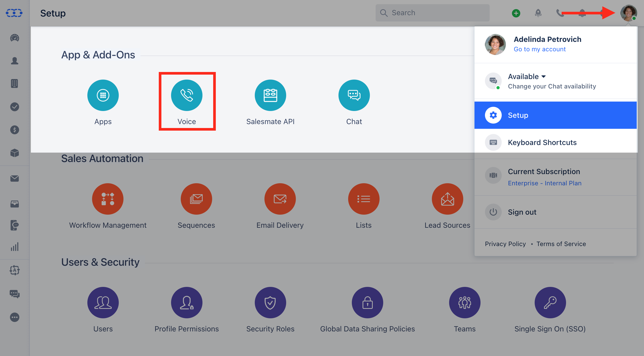Click the phone dialer icon in header
The height and width of the screenshot is (356, 644).
[560, 13]
